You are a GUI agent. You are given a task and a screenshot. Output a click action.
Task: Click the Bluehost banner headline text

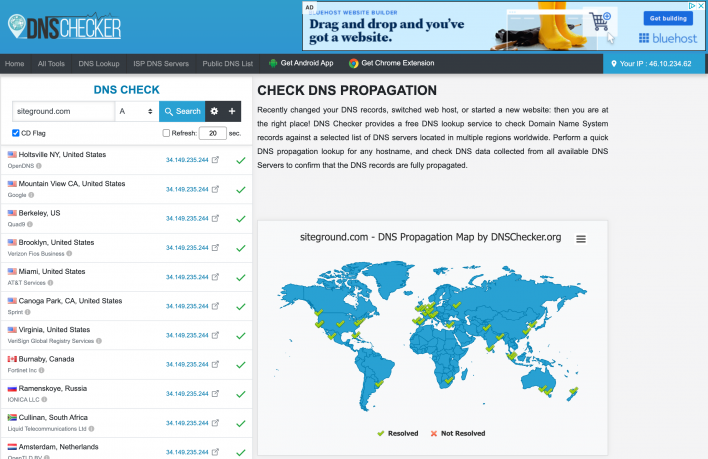pos(387,30)
